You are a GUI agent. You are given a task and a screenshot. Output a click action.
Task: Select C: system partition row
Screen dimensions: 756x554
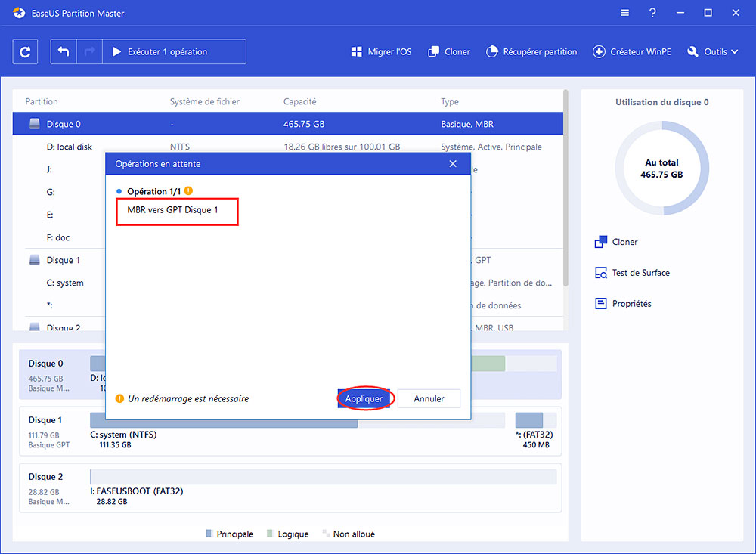click(64, 283)
